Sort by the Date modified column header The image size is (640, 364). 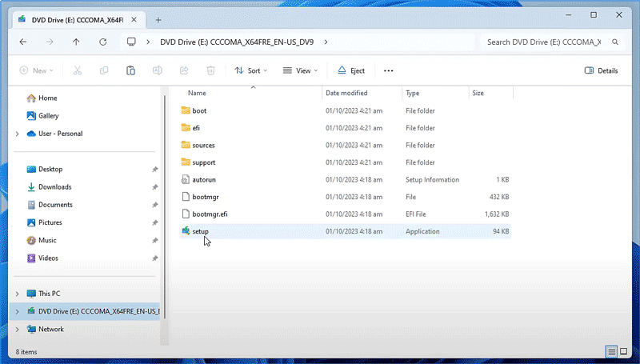coord(346,93)
